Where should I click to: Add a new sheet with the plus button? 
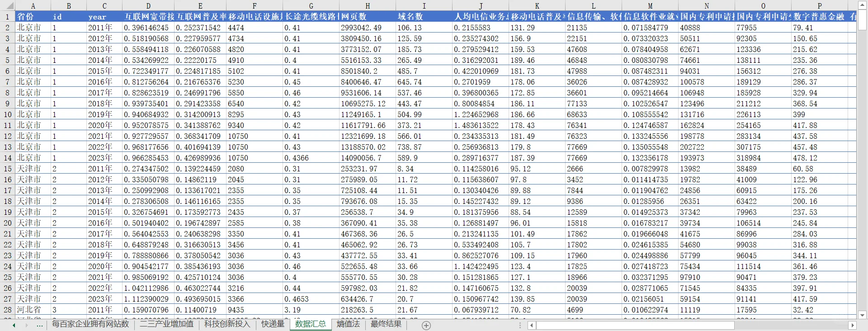[x=426, y=325]
